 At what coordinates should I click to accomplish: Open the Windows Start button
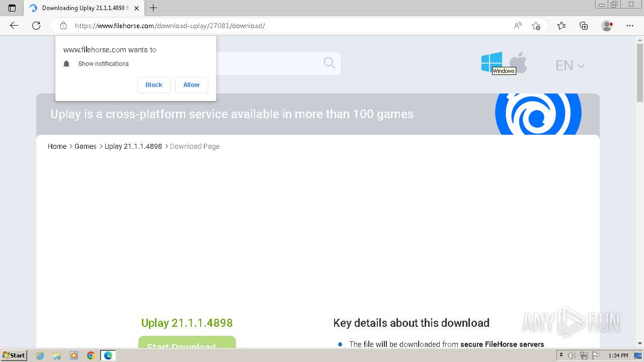click(14, 355)
